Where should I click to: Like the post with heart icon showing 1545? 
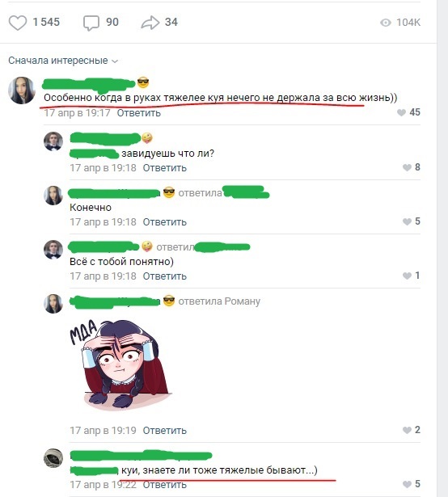pyautogui.click(x=18, y=23)
